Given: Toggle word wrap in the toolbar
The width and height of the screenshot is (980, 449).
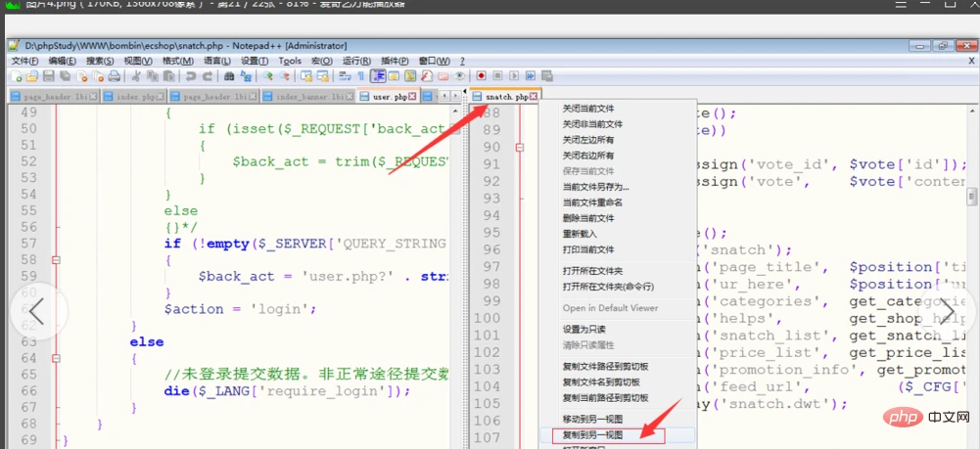Looking at the screenshot, I should (345, 76).
